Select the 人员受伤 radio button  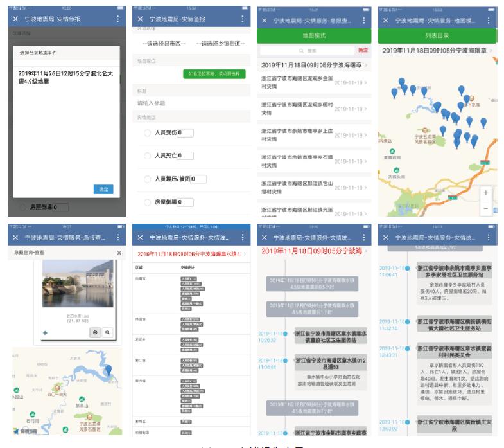coord(148,133)
